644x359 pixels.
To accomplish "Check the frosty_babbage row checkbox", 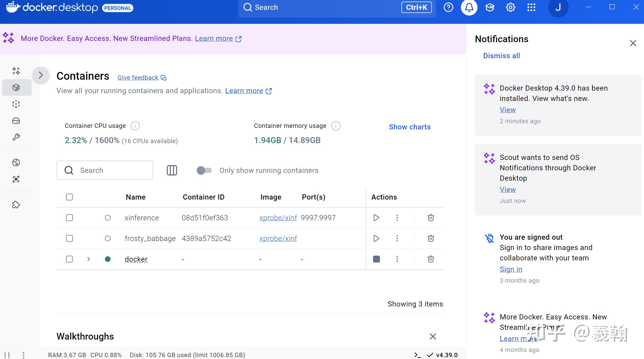I will [x=69, y=238].
